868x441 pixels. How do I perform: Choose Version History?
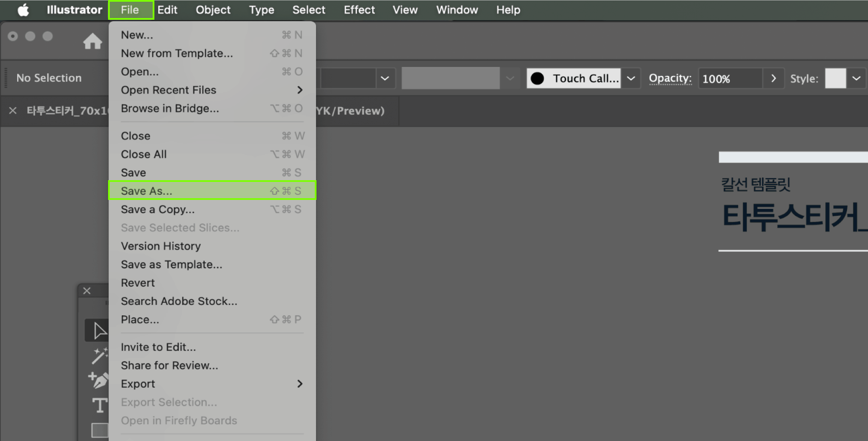point(212,246)
